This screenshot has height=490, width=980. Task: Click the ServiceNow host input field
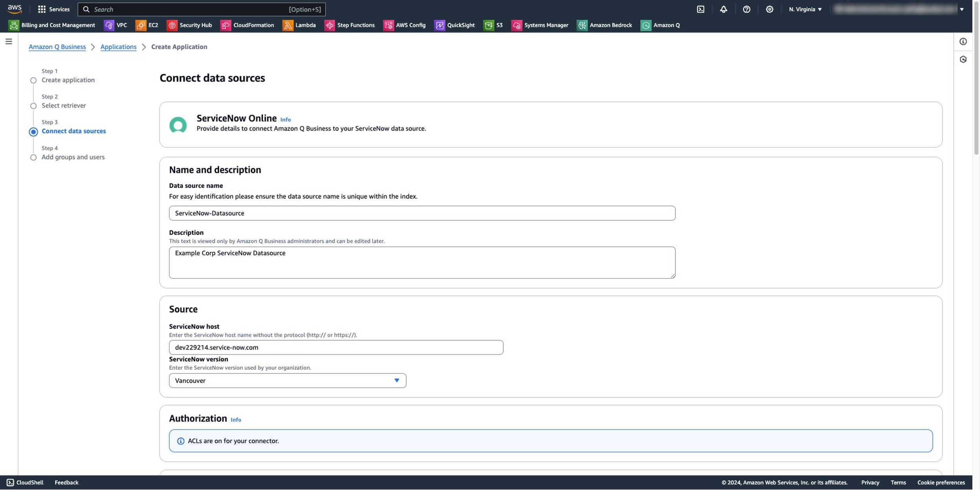(336, 347)
